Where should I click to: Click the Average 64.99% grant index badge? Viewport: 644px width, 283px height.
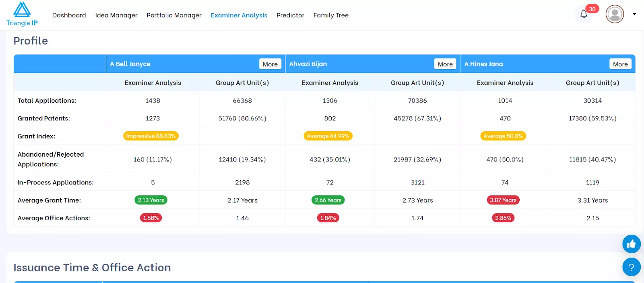click(x=328, y=136)
